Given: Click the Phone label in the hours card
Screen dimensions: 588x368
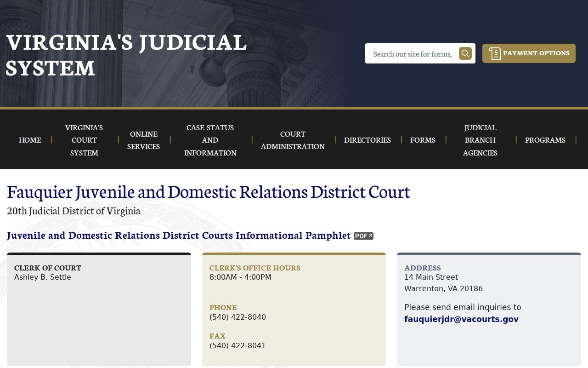Looking at the screenshot, I should 223,307.
